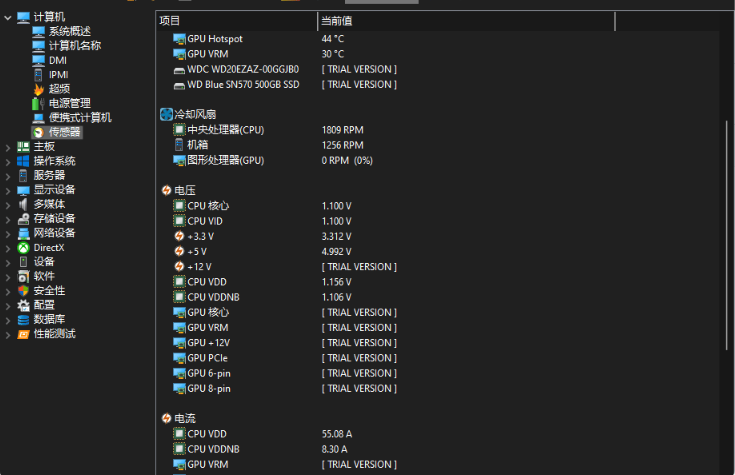Screen dimensions: 735x475
Task: Click the 安全性 shield icon
Action: 23,291
